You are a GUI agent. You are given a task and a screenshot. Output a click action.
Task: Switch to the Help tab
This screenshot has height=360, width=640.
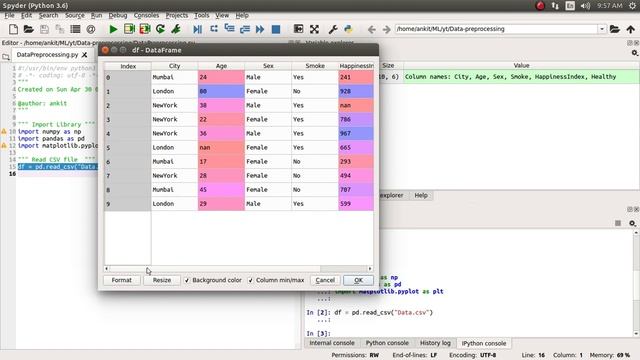point(421,196)
